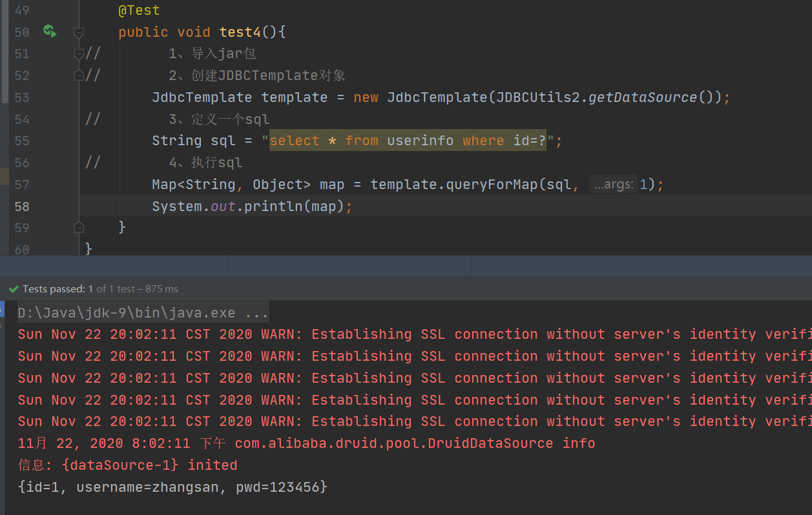812x515 pixels.
Task: Click line number 55 in the gutter
Action: (x=21, y=141)
